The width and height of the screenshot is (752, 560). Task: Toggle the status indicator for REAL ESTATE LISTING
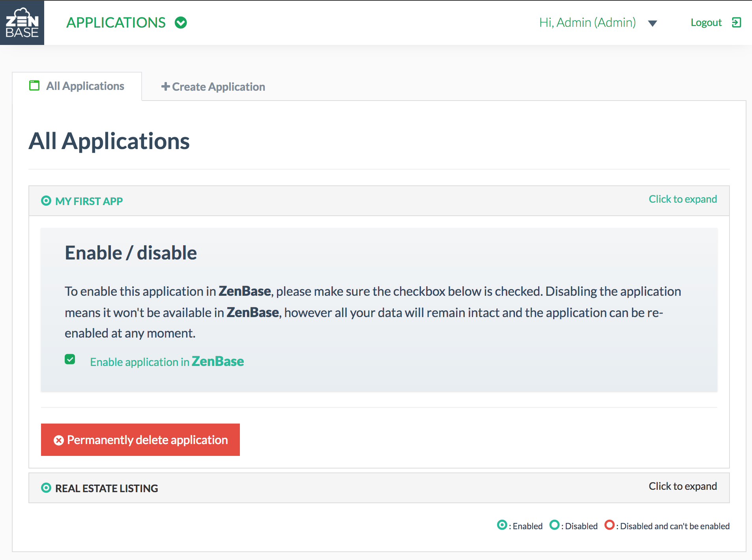coord(46,488)
